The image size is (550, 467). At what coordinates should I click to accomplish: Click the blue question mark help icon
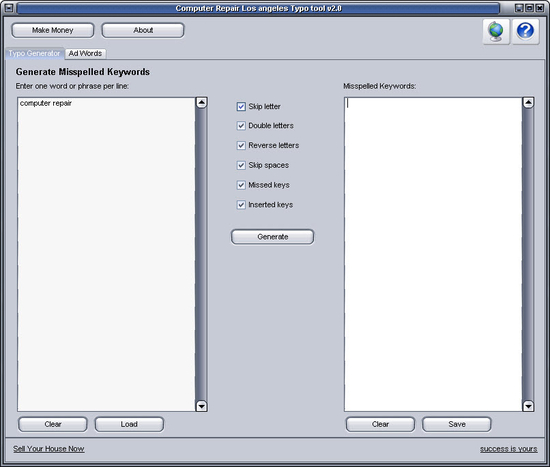coord(525,32)
